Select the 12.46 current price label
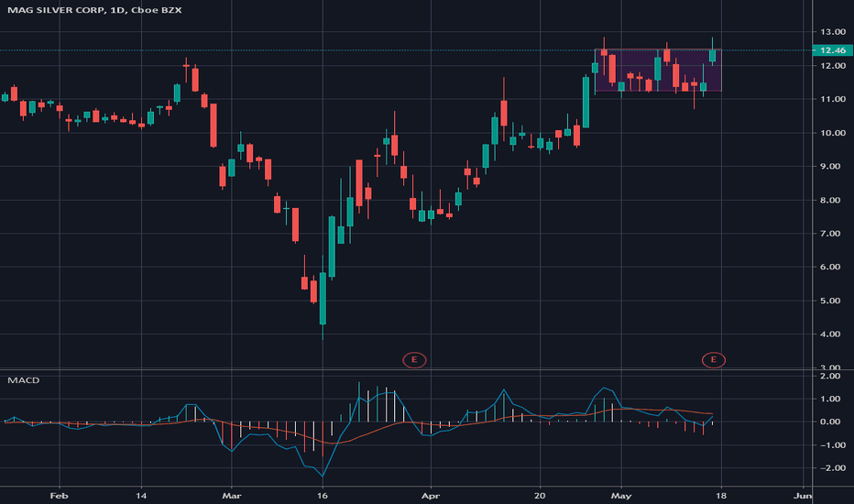 click(832, 50)
